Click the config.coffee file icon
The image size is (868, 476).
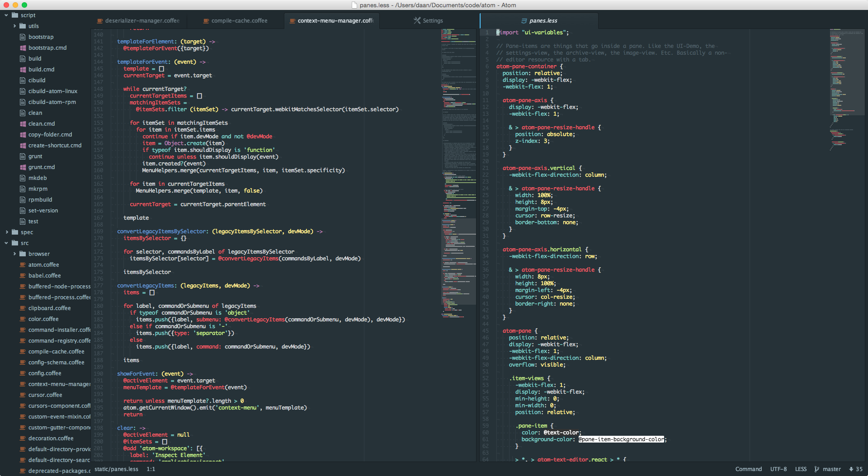click(x=23, y=373)
